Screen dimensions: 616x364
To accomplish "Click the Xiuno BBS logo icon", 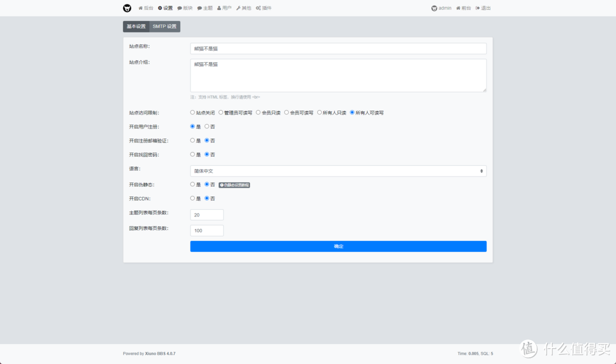I will click(x=127, y=8).
